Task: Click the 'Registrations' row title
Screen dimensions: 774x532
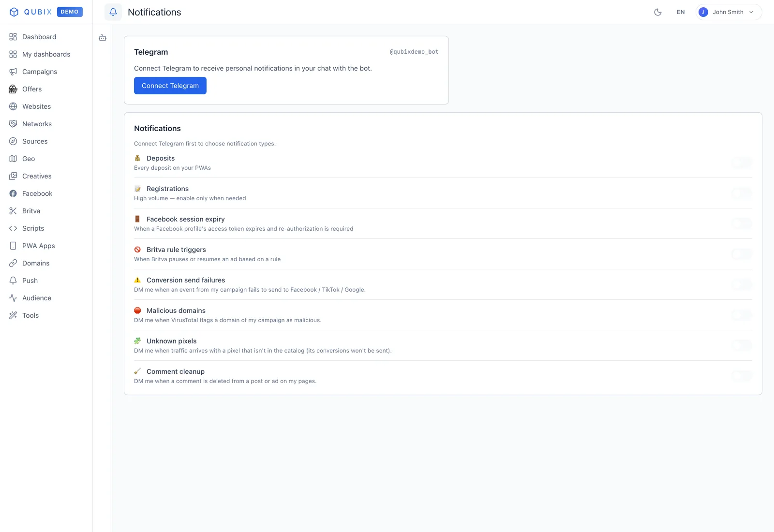Action: (x=167, y=189)
